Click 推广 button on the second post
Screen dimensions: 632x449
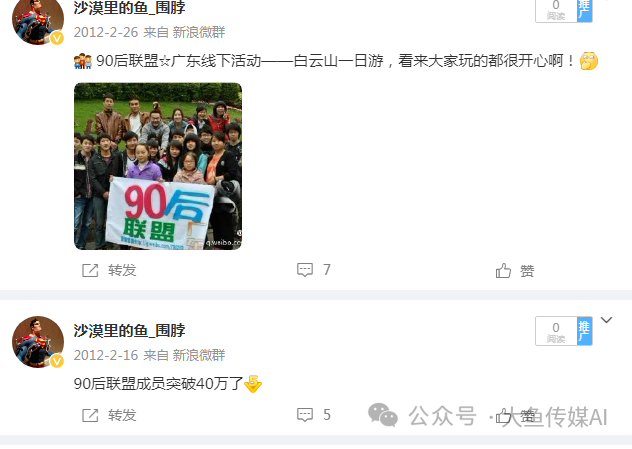click(584, 331)
